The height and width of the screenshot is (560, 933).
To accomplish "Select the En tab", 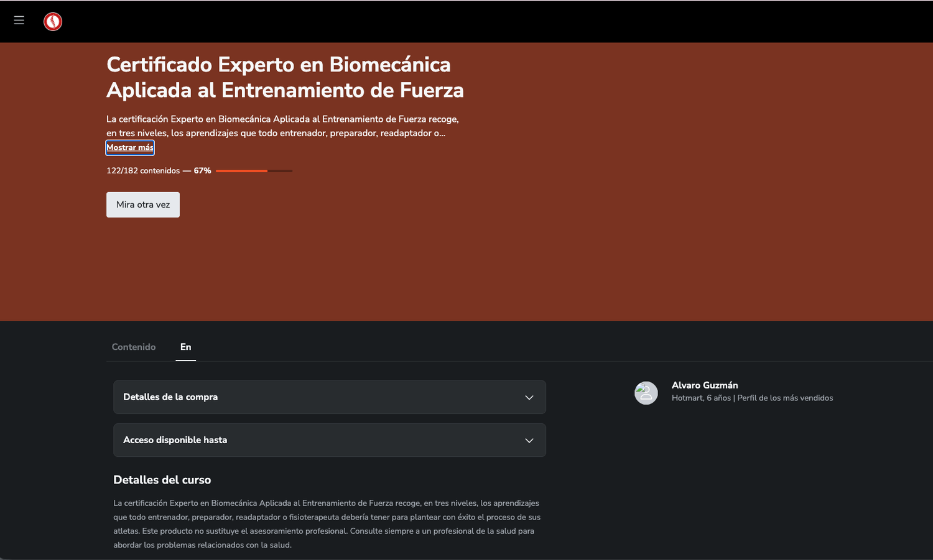I will click(185, 347).
